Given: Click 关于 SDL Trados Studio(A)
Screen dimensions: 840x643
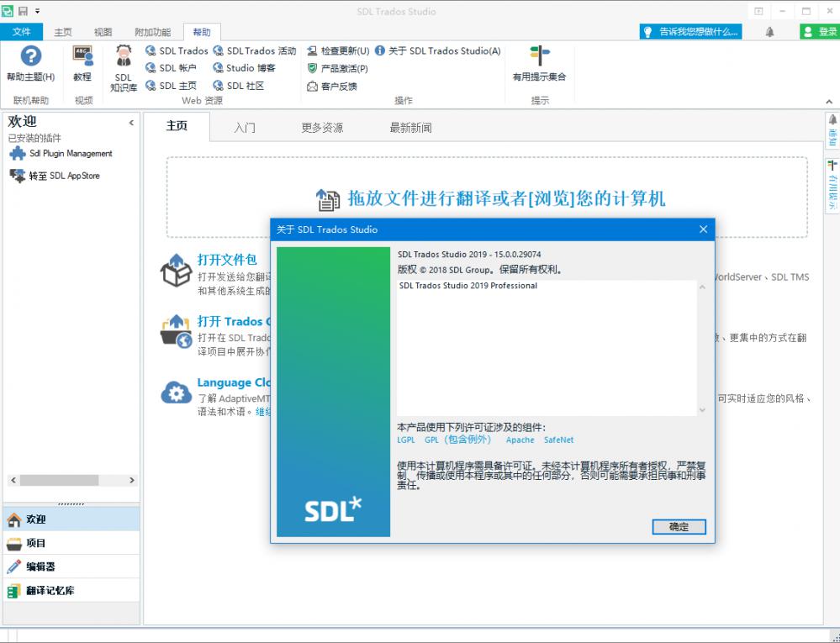Looking at the screenshot, I should click(x=438, y=51).
